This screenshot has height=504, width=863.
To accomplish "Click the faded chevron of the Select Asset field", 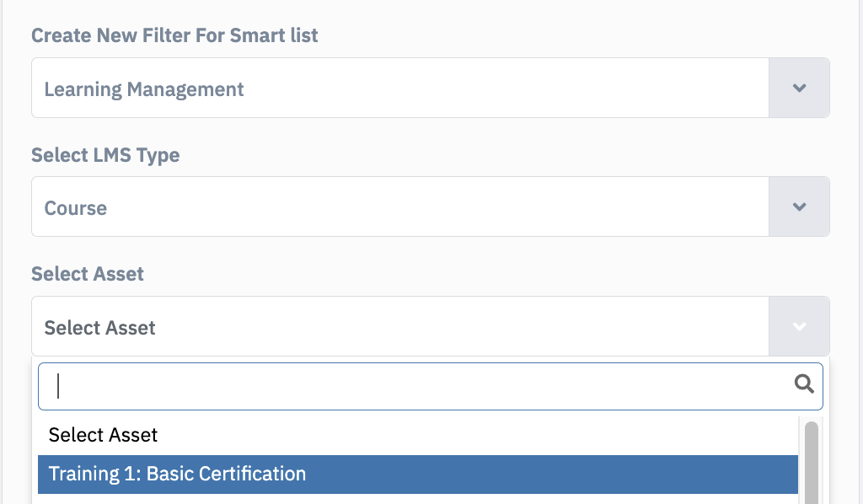I will pyautogui.click(x=799, y=327).
